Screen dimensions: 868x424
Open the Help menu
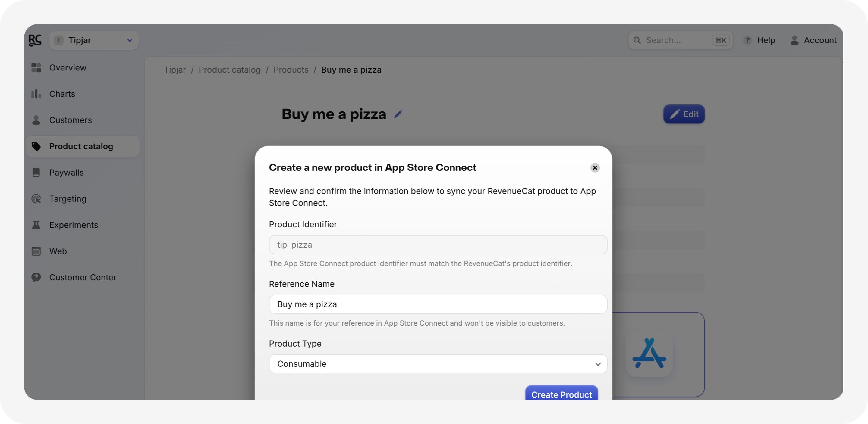tap(759, 40)
